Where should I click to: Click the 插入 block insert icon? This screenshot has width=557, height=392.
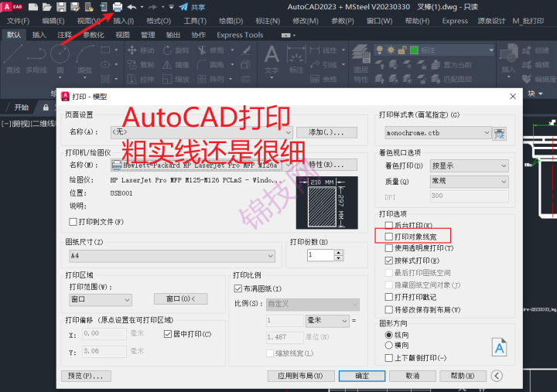[509, 59]
